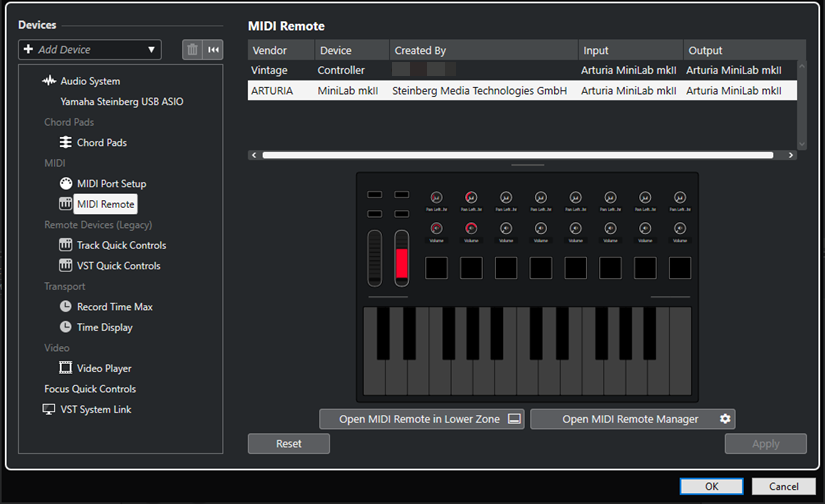Select Time Display
Screen dimensions: 825x504
(x=105, y=327)
